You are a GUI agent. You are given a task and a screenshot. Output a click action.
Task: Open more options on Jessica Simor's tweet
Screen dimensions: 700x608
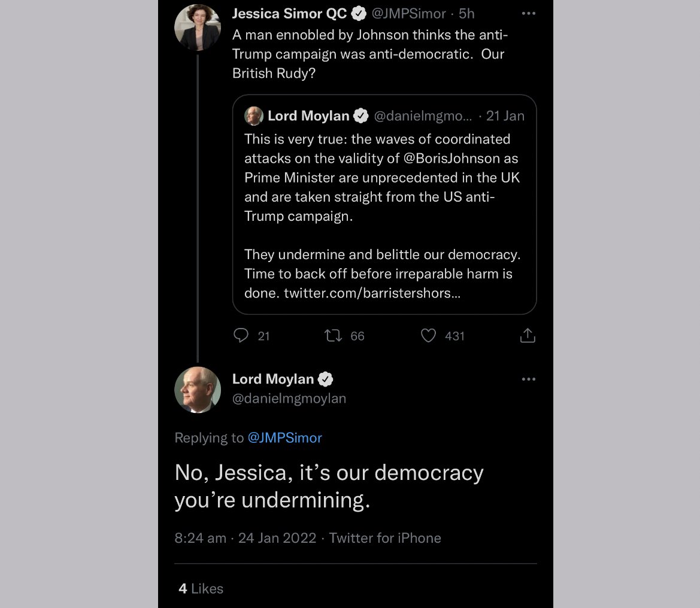point(529,13)
